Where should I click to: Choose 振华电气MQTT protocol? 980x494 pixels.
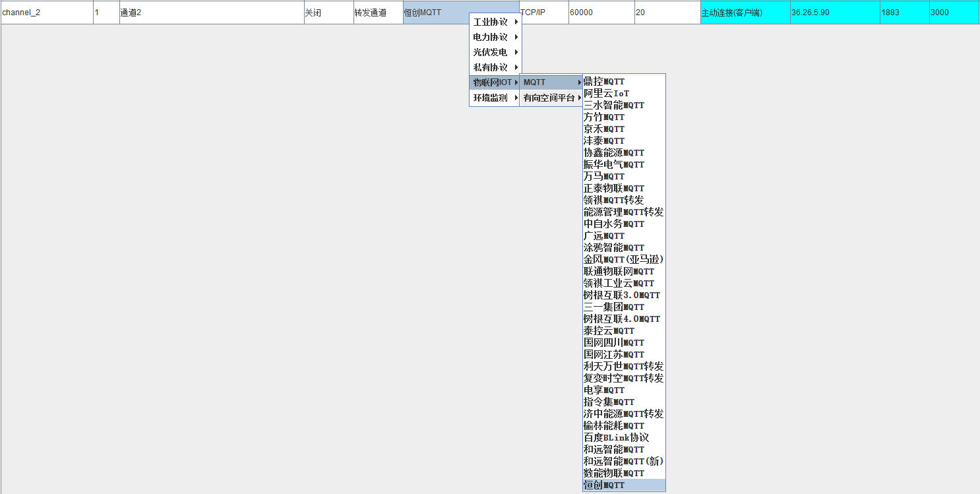624,164
